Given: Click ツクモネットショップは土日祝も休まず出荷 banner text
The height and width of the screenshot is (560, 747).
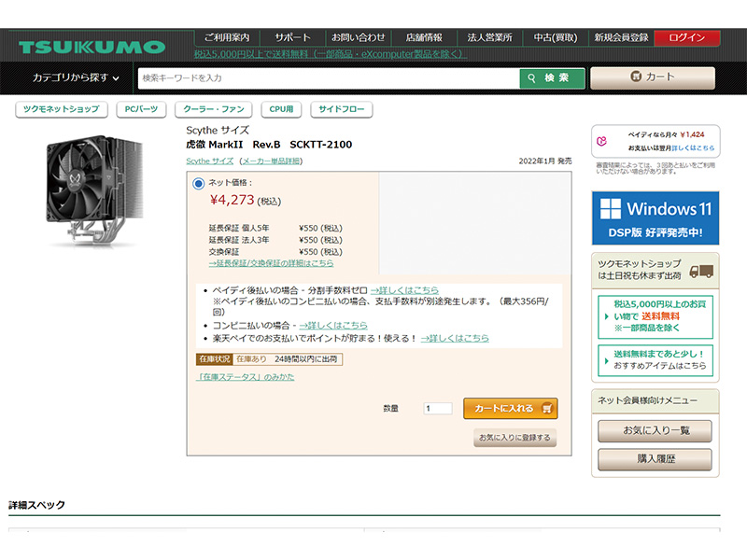Looking at the screenshot, I should [x=640, y=270].
